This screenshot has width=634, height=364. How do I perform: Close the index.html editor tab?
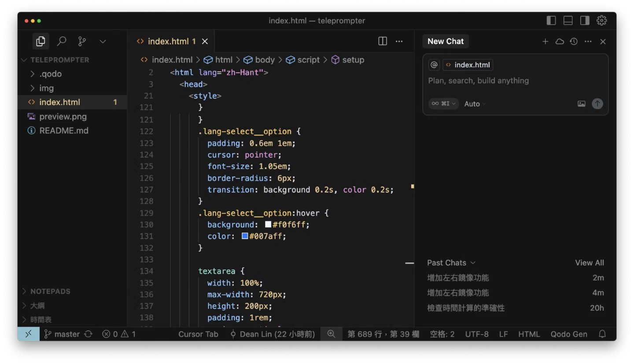pyautogui.click(x=205, y=41)
